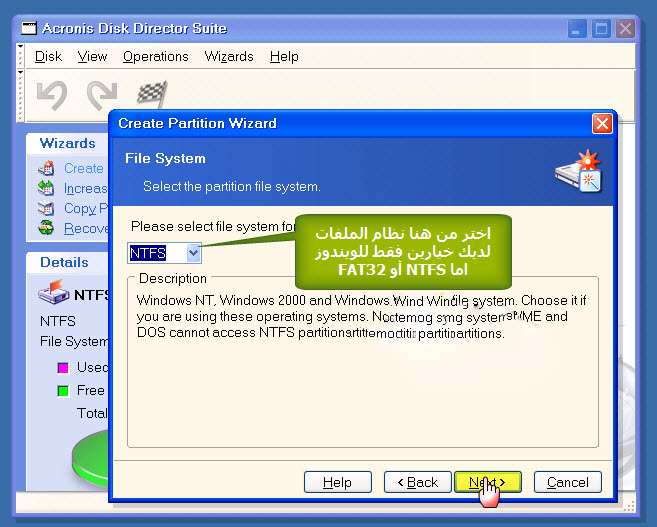Click the toolbar grip handle beside Undo
657x527 pixels.
pyautogui.click(x=20, y=96)
